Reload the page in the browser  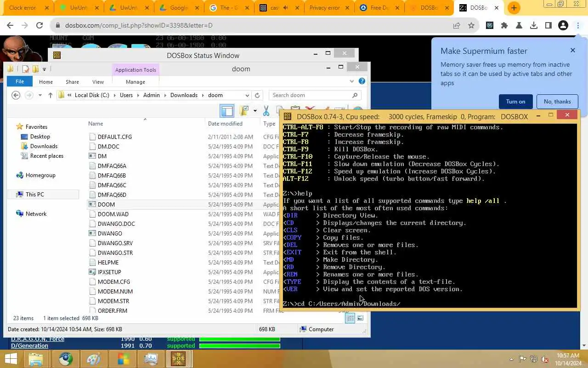40,26
